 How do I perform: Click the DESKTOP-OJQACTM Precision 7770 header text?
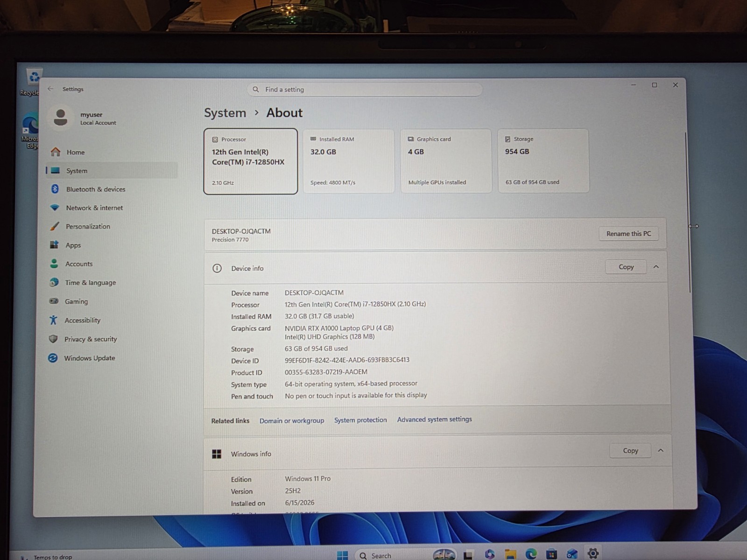click(241, 235)
